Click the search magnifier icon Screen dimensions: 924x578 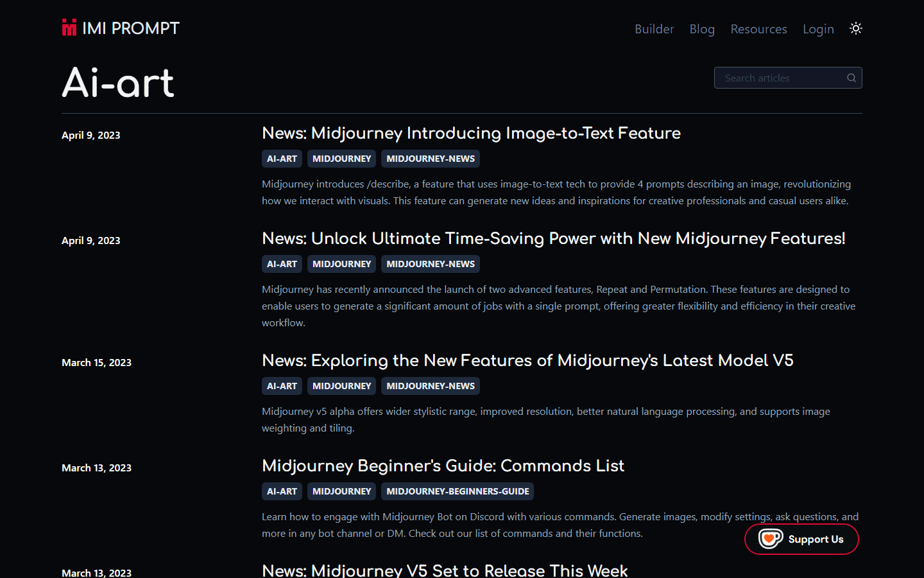tap(851, 78)
